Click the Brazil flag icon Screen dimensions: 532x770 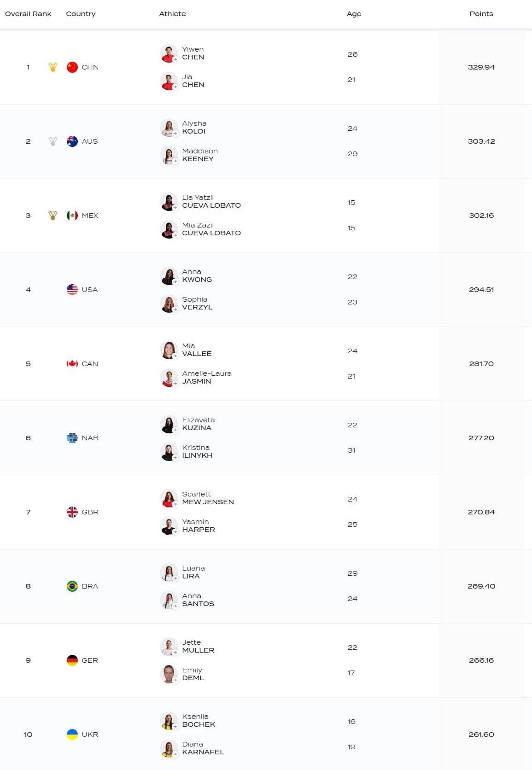click(x=72, y=586)
